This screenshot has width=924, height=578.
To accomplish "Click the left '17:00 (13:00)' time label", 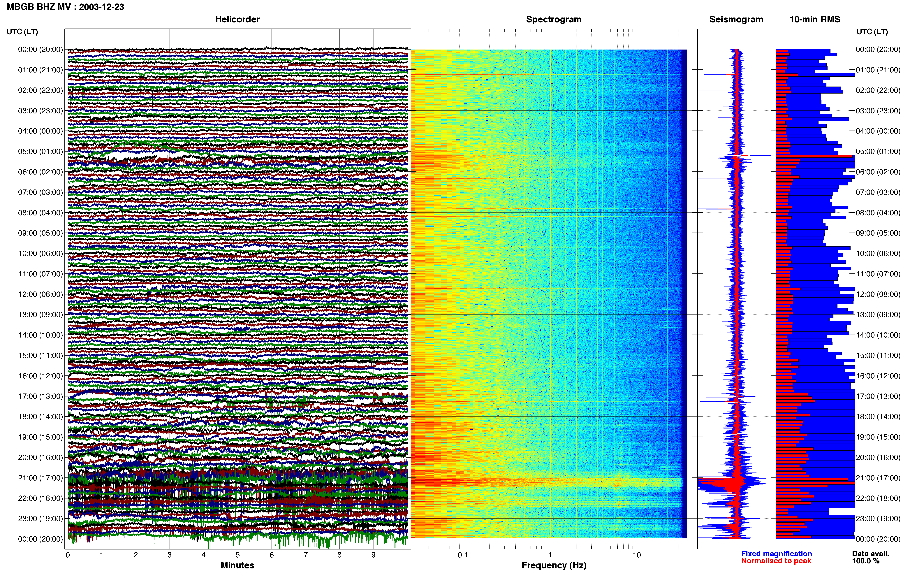I will click(x=41, y=396).
